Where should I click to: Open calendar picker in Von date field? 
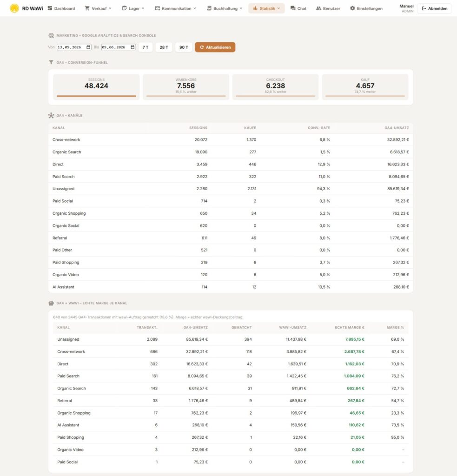point(88,47)
